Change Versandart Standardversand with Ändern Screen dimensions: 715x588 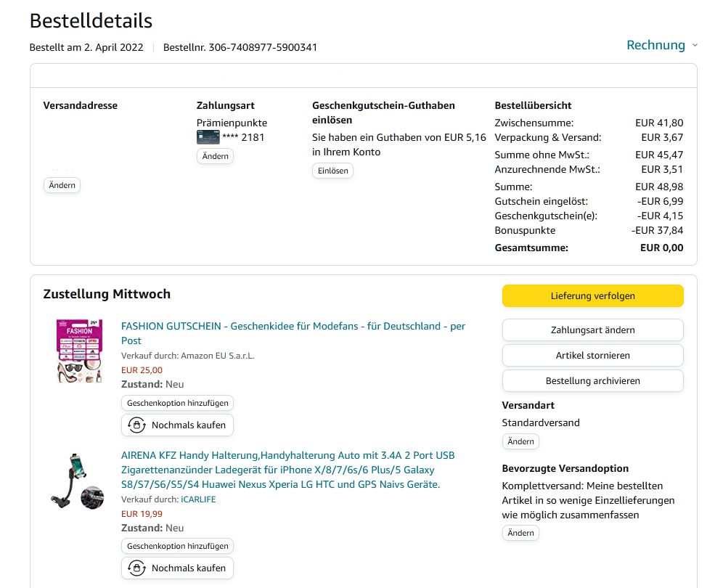tap(520, 441)
